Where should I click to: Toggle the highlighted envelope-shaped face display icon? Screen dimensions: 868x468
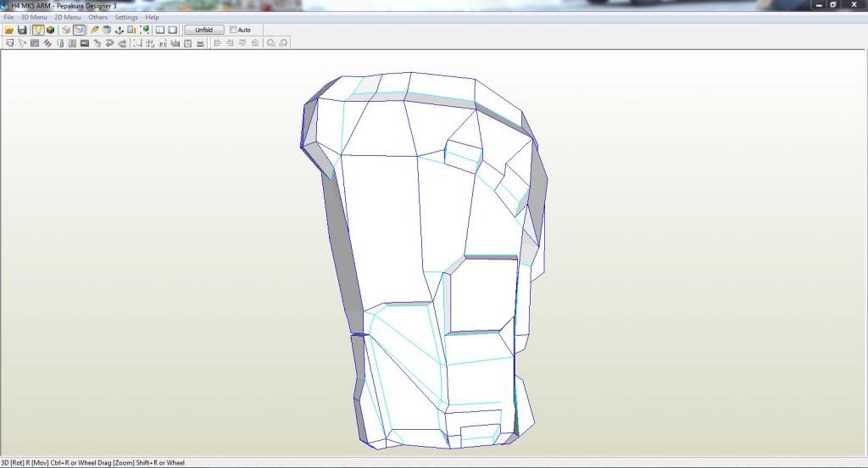point(79,30)
